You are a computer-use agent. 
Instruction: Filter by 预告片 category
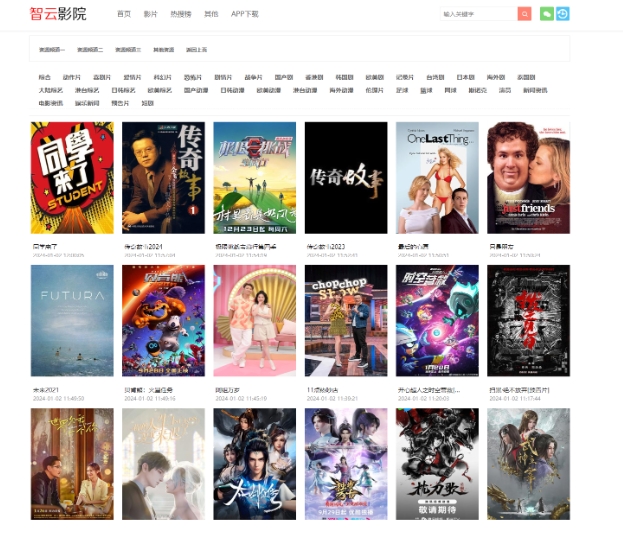point(120,103)
